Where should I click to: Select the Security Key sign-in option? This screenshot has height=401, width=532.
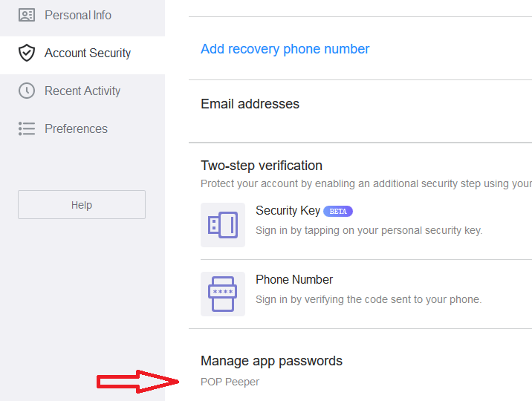pyautogui.click(x=366, y=225)
